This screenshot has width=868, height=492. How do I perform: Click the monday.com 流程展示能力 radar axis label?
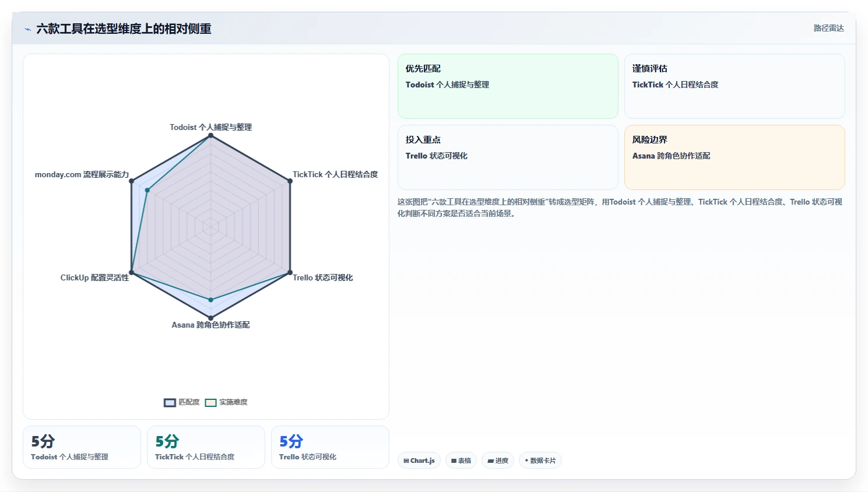(82, 174)
